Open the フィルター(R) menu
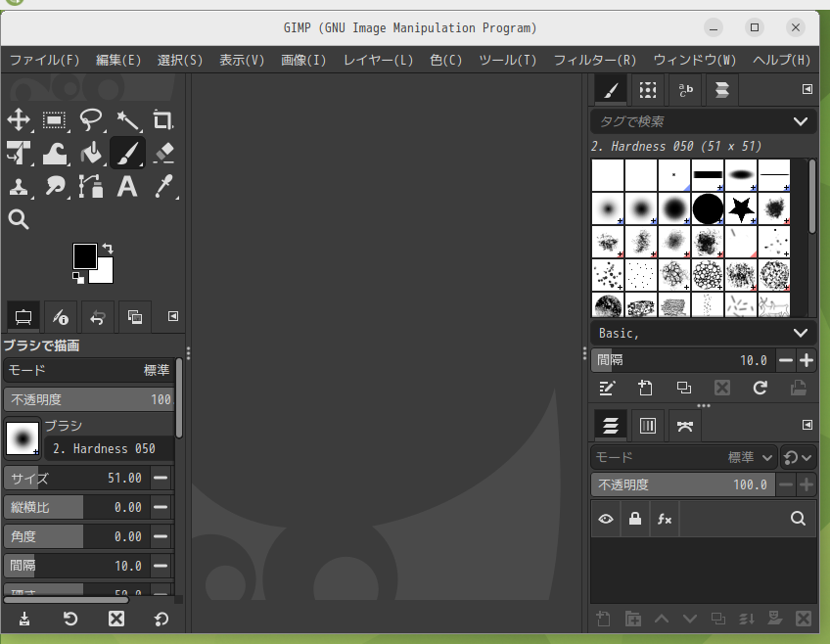This screenshot has width=830, height=644. coord(594,60)
